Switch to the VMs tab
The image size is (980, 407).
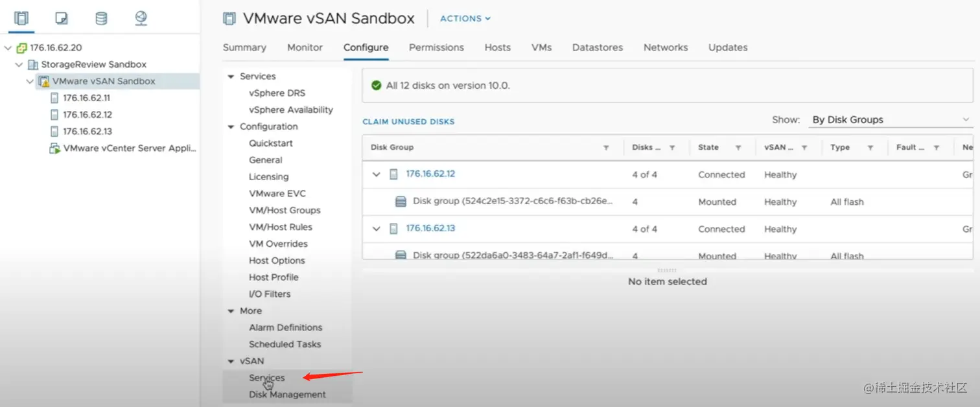coord(541,47)
